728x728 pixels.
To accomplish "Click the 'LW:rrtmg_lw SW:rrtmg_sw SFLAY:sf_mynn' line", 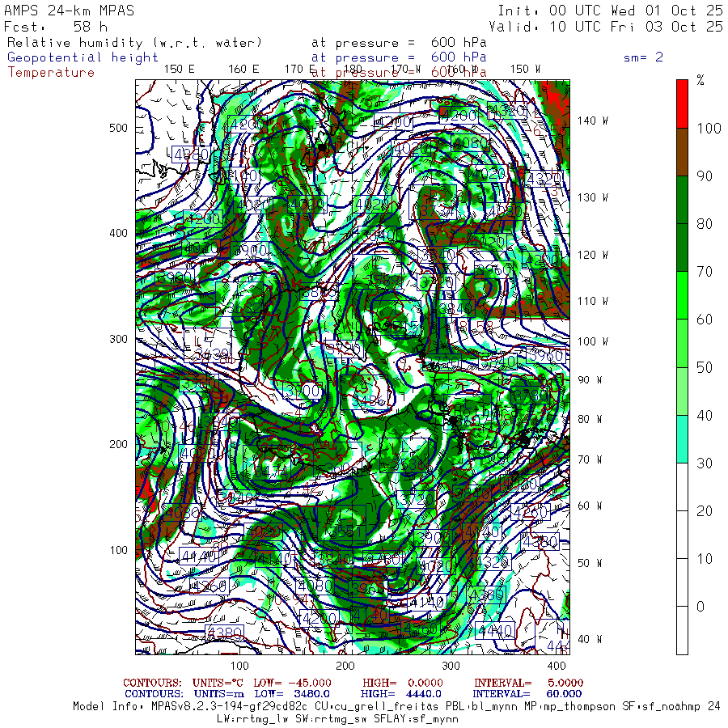I will [337, 719].
